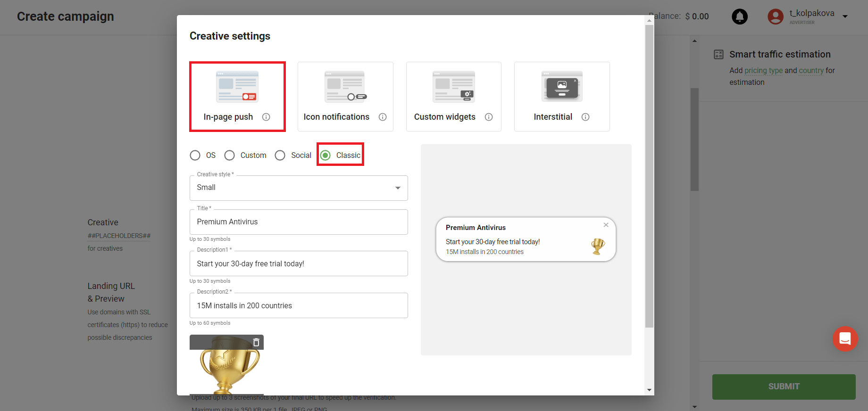Select the Social radio option
Image resolution: width=868 pixels, height=411 pixels.
[x=280, y=156]
